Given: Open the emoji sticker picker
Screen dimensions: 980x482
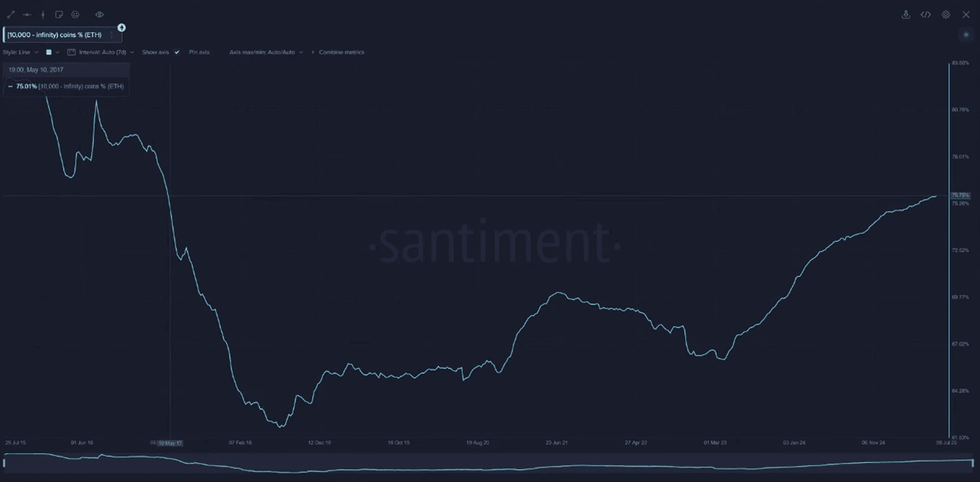Looking at the screenshot, I should click(x=75, y=15).
